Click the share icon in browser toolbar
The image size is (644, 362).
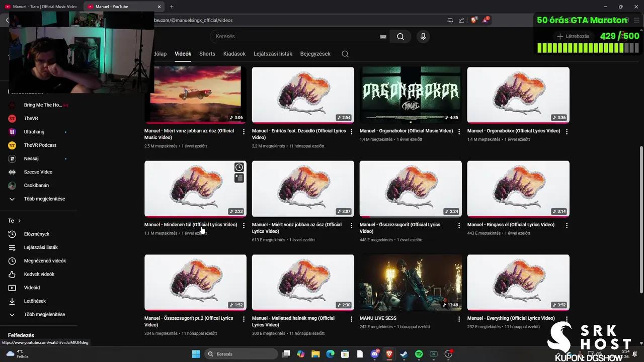(x=461, y=20)
